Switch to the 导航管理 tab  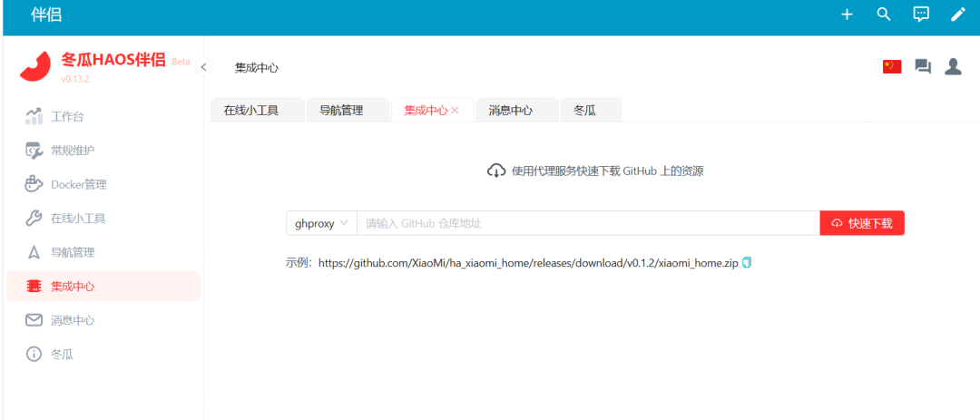coord(341,111)
